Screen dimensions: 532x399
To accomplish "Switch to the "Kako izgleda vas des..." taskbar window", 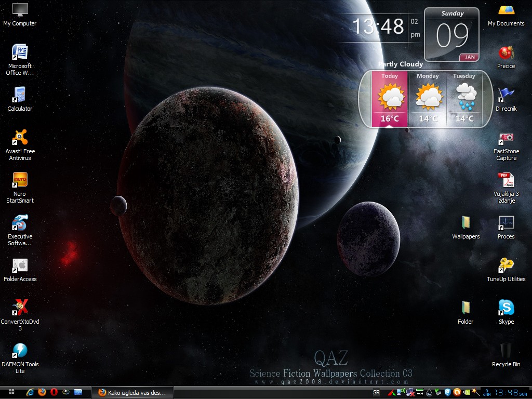I will (x=132, y=393).
